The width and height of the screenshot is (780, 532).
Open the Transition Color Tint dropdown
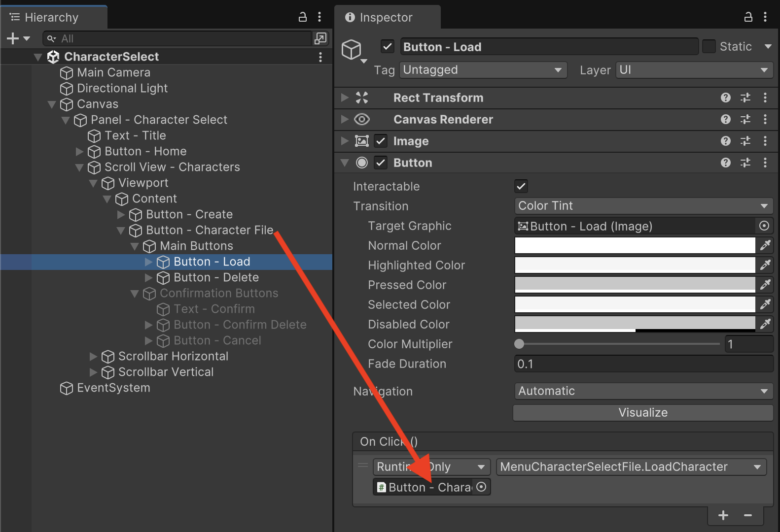[643, 206]
